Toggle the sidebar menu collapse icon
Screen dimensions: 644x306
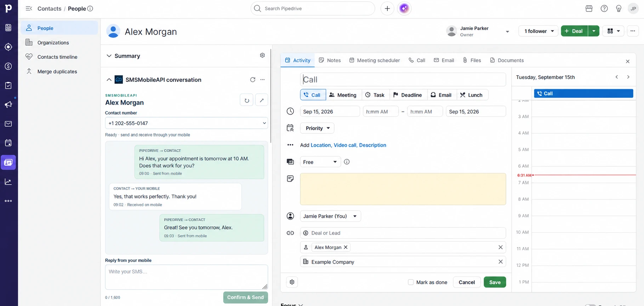29,8
